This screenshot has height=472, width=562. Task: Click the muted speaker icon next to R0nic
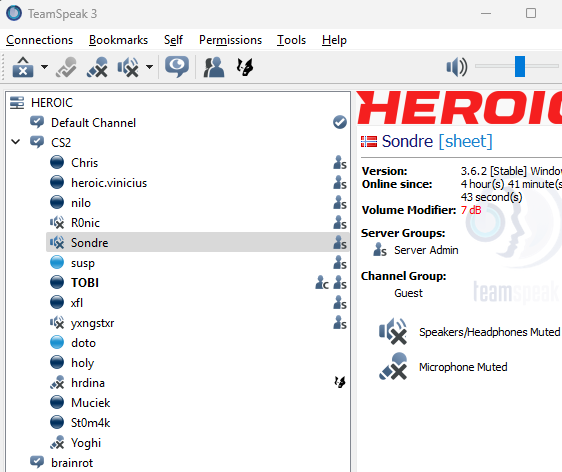(x=57, y=223)
